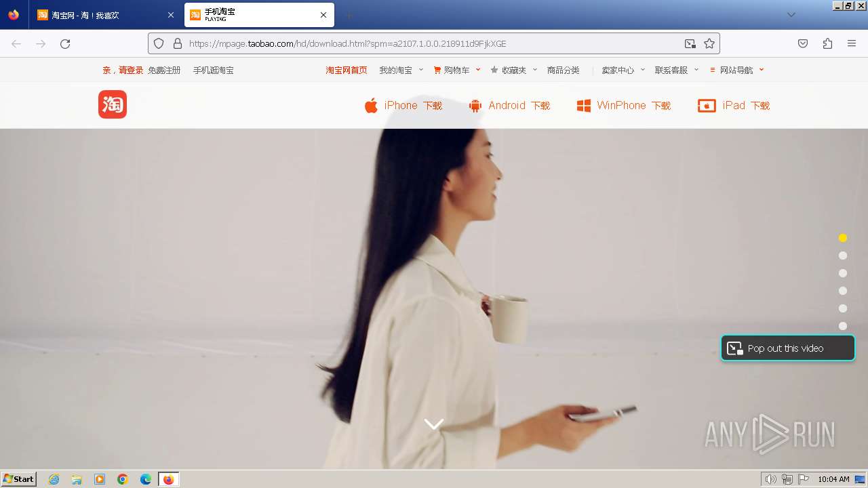Click the Apple logo icon

(x=371, y=106)
